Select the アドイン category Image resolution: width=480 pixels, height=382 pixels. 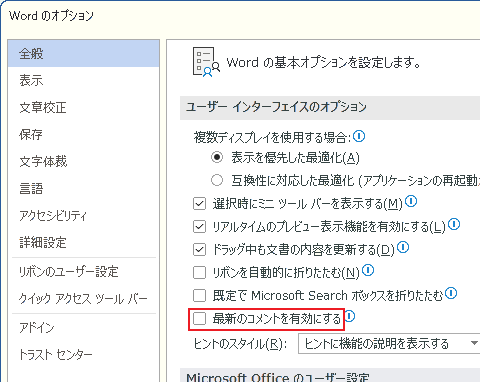click(x=83, y=328)
